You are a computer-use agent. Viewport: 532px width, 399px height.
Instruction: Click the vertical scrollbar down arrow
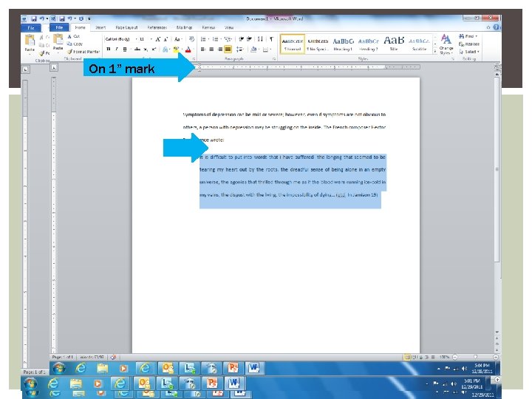pos(497,332)
